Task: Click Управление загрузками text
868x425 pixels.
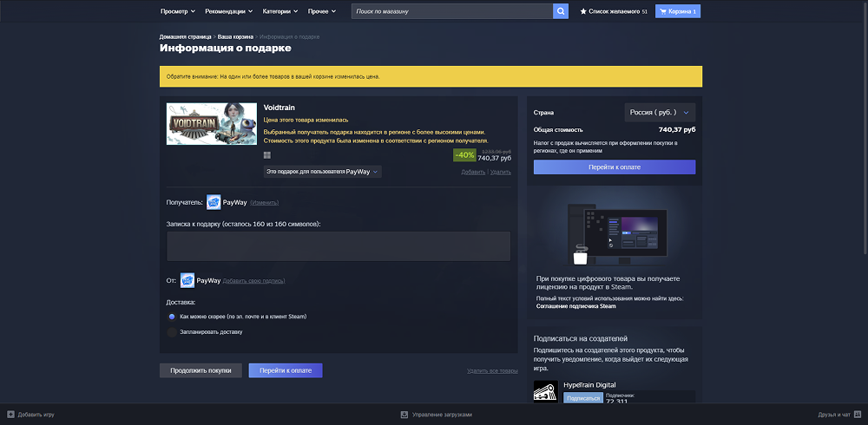Action: (x=441, y=415)
